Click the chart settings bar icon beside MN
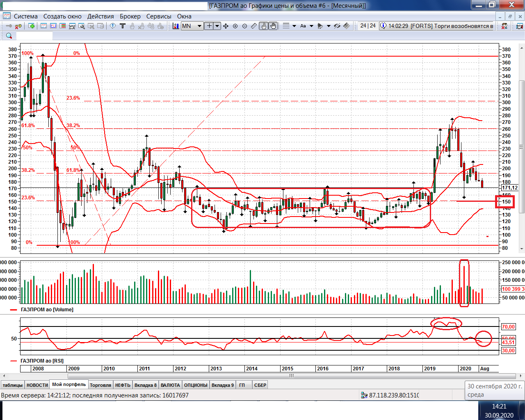The image size is (525, 420). pyautogui.click(x=176, y=26)
